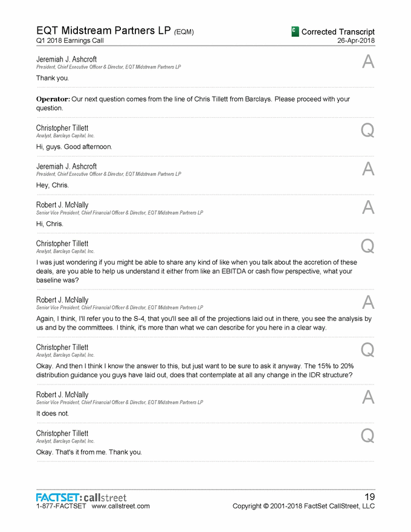Click the A marker beside "It does not."

pos(367,397)
